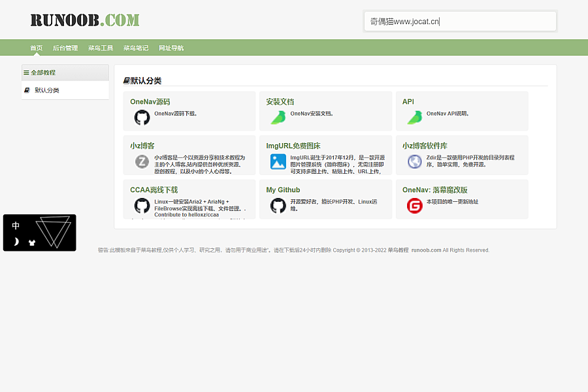
Task: Click the 默认分类 section heading
Action: (x=142, y=80)
